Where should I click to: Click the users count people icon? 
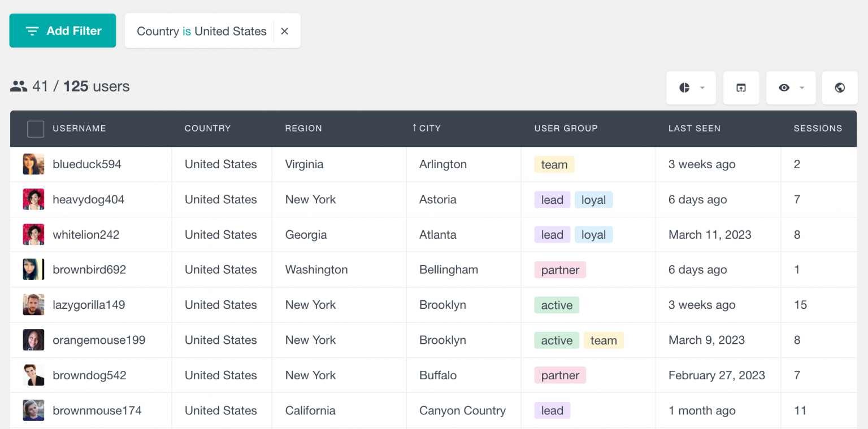[x=19, y=86]
